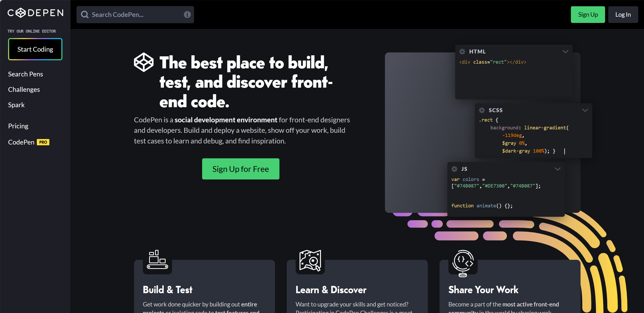
Task: Open the Pricing sidebar link
Action: tap(18, 126)
